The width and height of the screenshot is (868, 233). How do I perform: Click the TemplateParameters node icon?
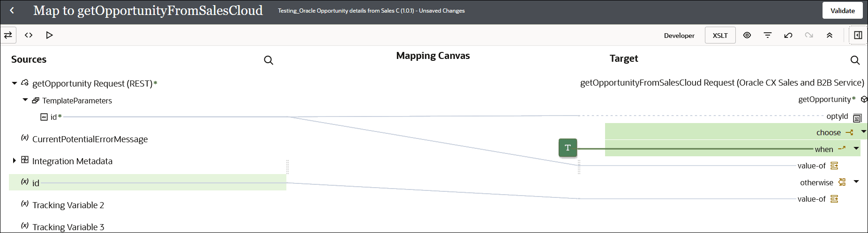pyautogui.click(x=36, y=101)
